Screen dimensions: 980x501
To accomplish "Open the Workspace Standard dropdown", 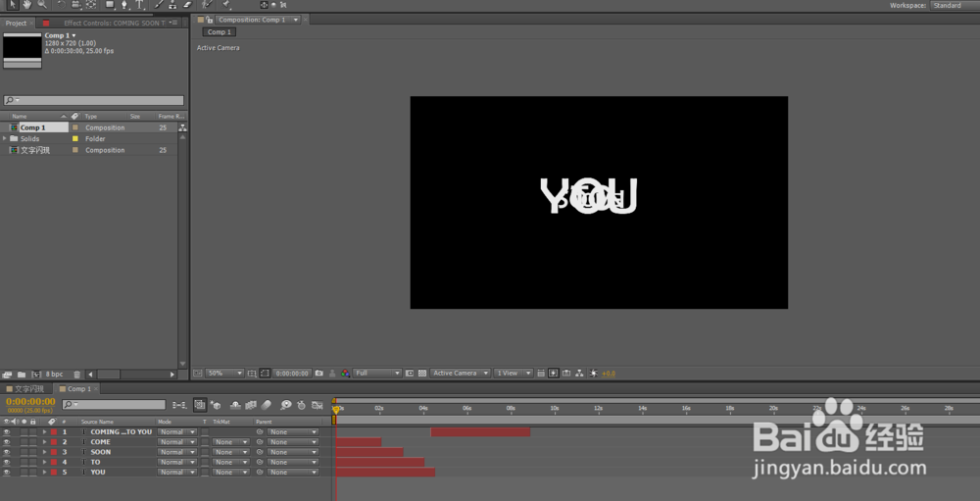I will pos(955,5).
